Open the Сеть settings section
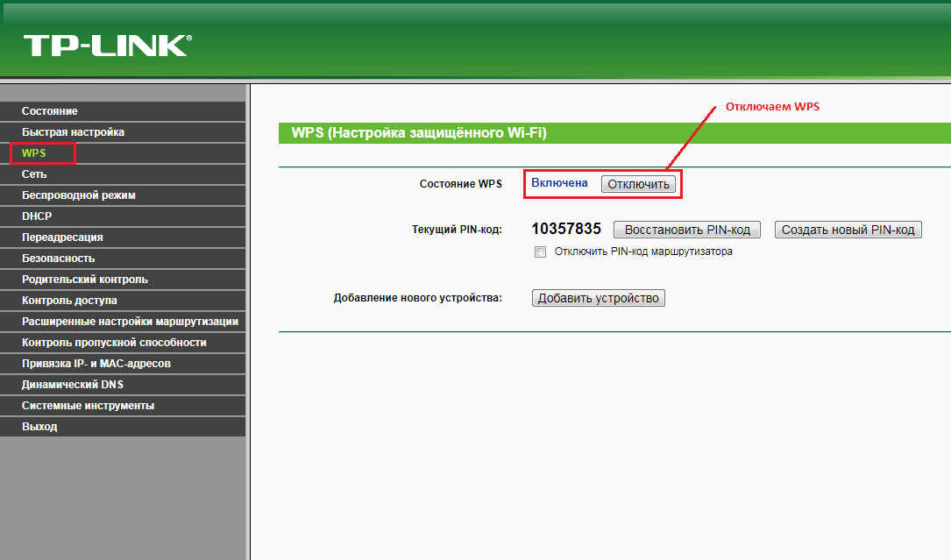Screen dimensions: 951x560 (x=34, y=174)
